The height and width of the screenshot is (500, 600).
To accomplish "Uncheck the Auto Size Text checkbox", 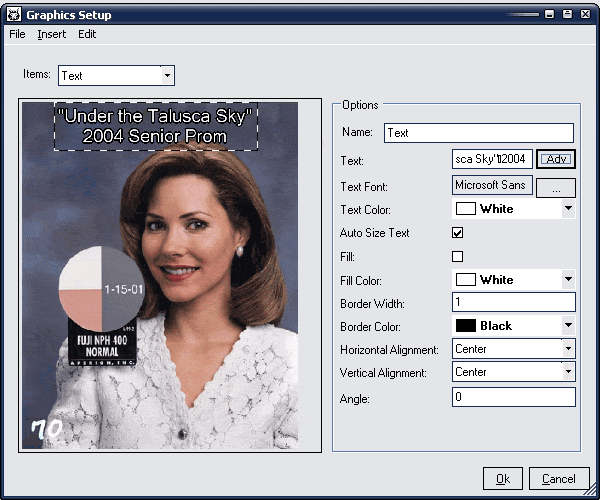I will [x=458, y=233].
